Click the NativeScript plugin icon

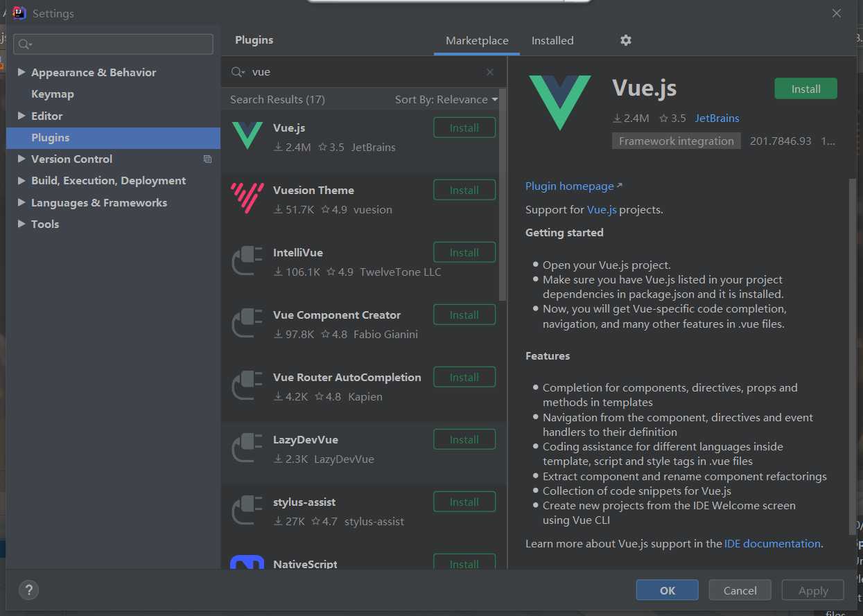(x=247, y=562)
